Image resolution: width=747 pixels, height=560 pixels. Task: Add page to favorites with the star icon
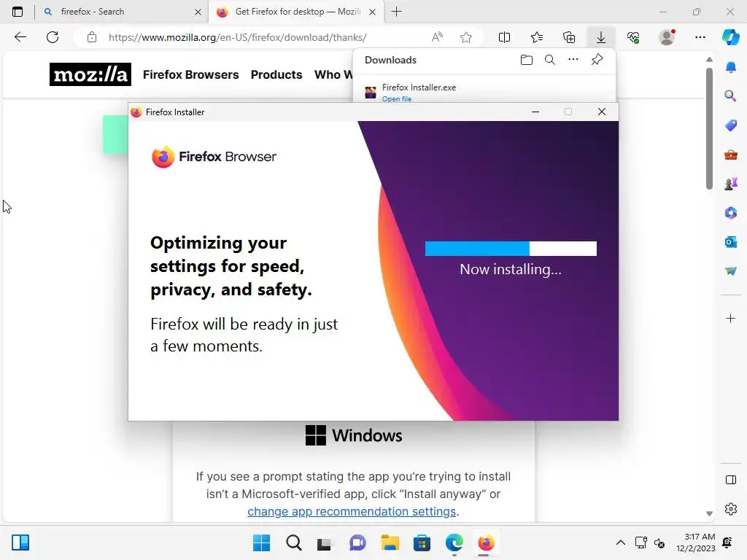(466, 37)
